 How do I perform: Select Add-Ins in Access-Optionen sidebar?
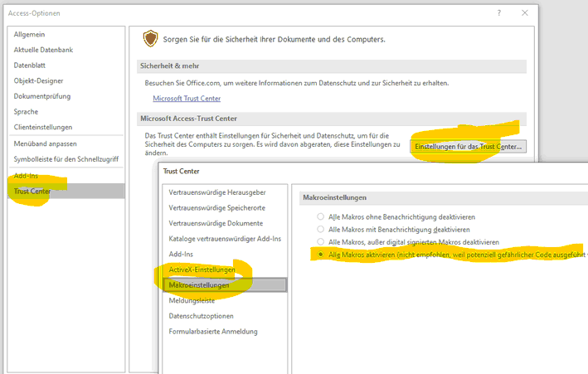click(x=26, y=176)
